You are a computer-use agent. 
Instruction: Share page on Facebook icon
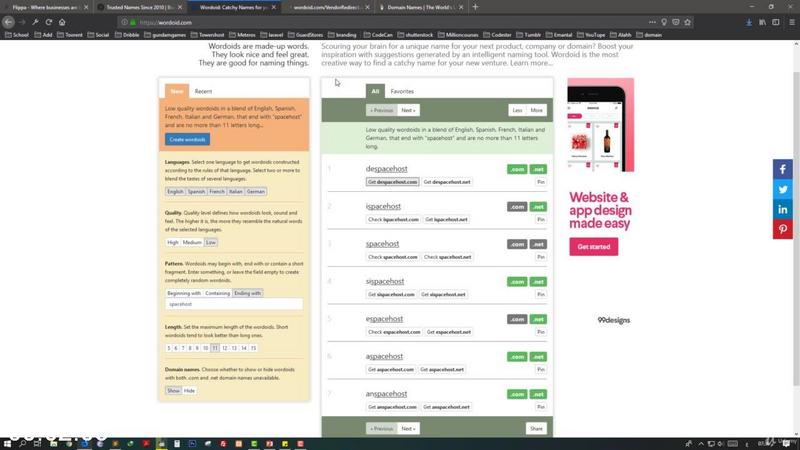pos(783,169)
